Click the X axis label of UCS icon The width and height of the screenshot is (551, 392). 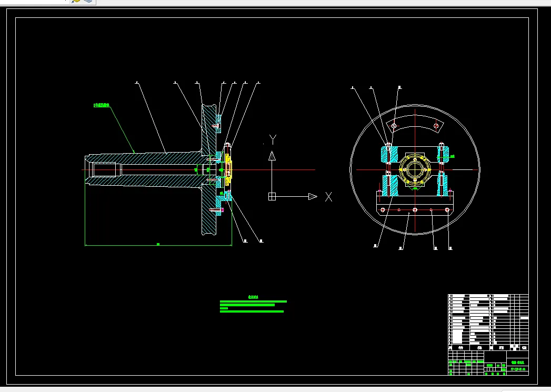click(x=328, y=197)
